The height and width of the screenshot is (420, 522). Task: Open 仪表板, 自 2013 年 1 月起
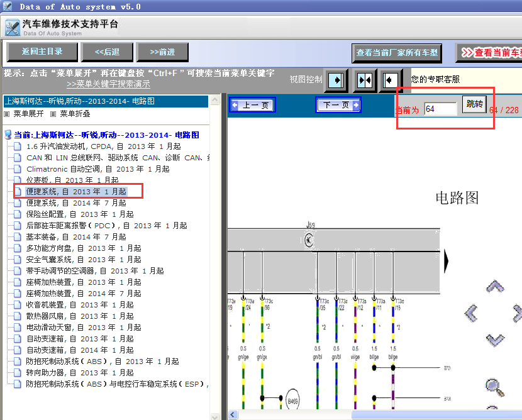click(72, 180)
